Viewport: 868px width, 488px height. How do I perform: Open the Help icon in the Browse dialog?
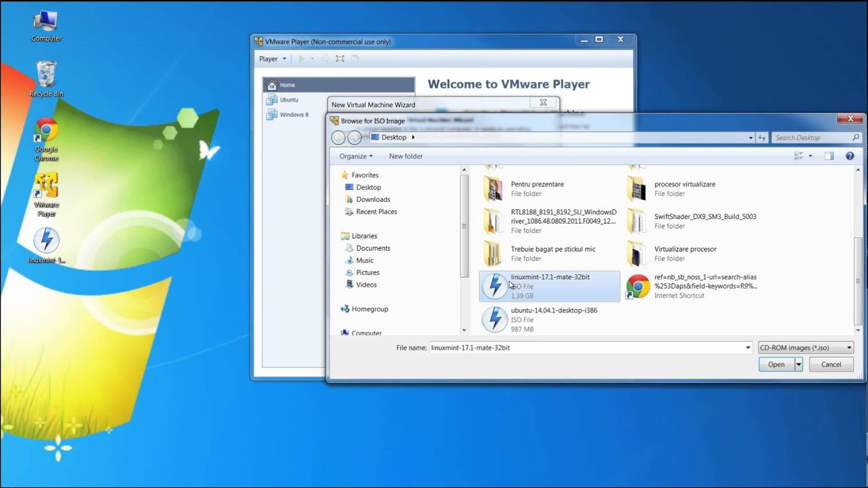(x=850, y=157)
